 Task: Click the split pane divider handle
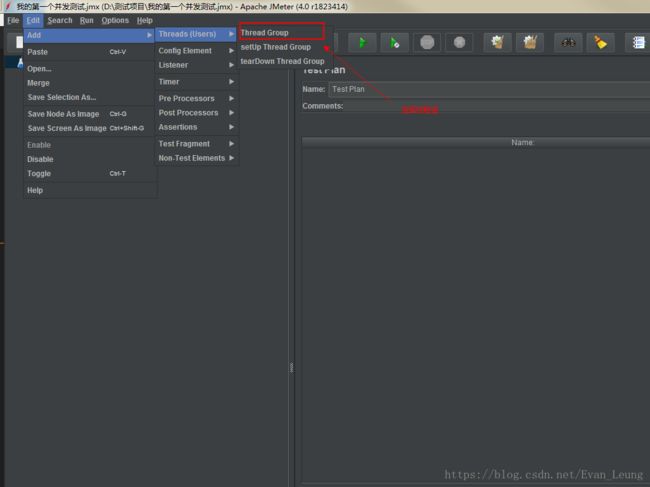pos(291,367)
